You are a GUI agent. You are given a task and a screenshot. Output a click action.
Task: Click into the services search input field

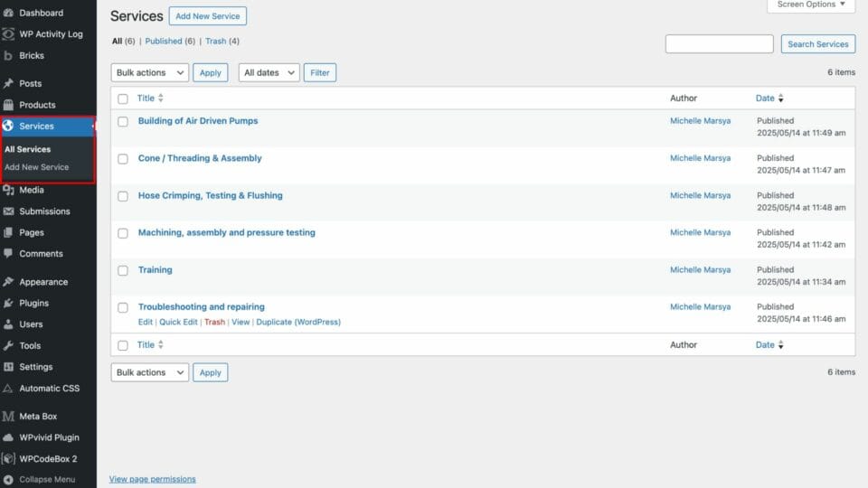tap(719, 44)
